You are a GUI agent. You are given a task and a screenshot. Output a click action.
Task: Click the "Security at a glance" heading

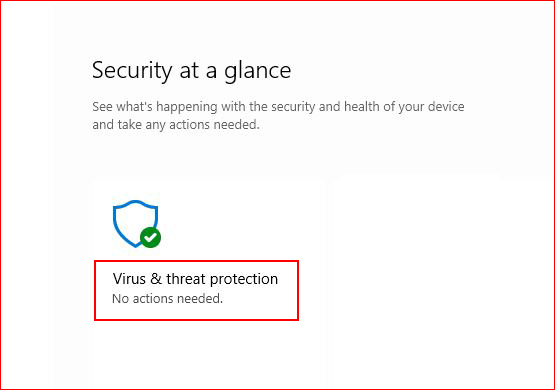tap(191, 70)
